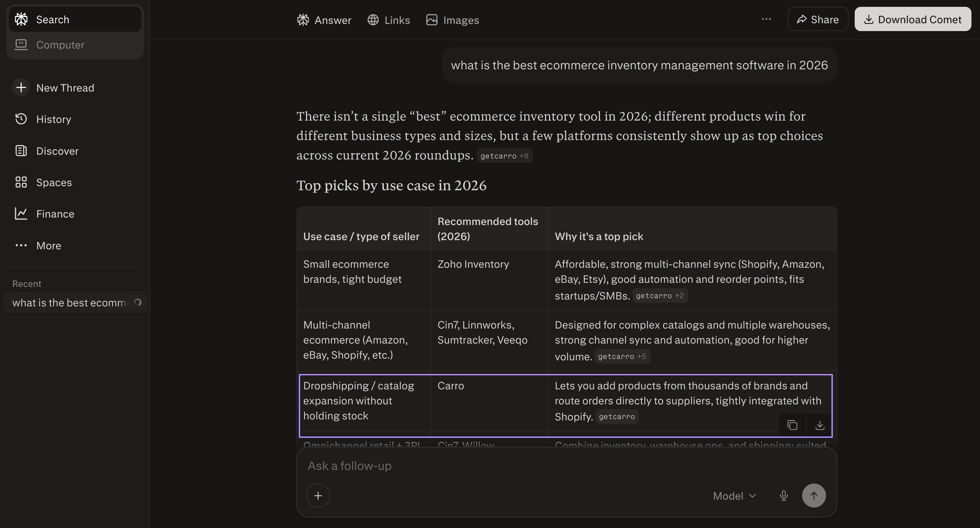Open History from the sidebar
This screenshot has height=528, width=980.
coord(53,120)
